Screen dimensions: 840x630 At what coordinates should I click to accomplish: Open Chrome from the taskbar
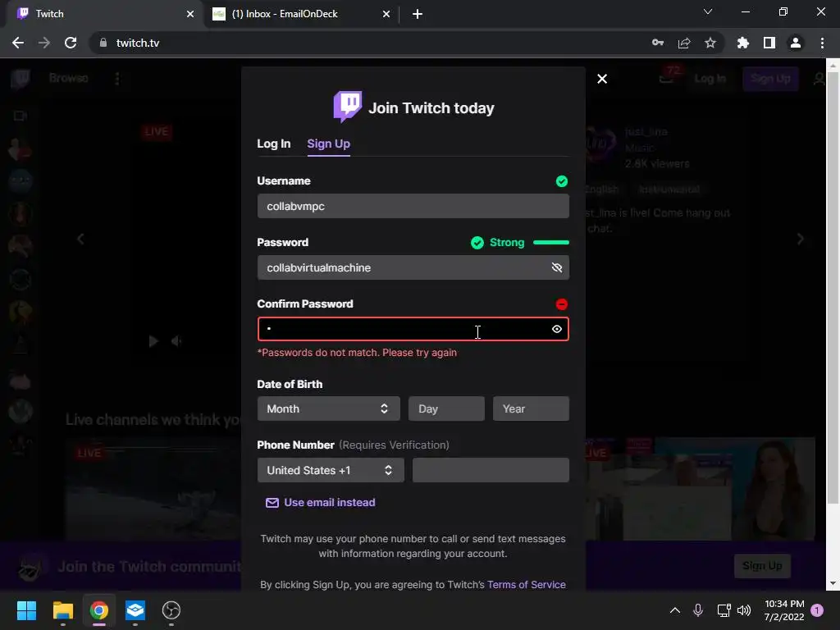99,610
